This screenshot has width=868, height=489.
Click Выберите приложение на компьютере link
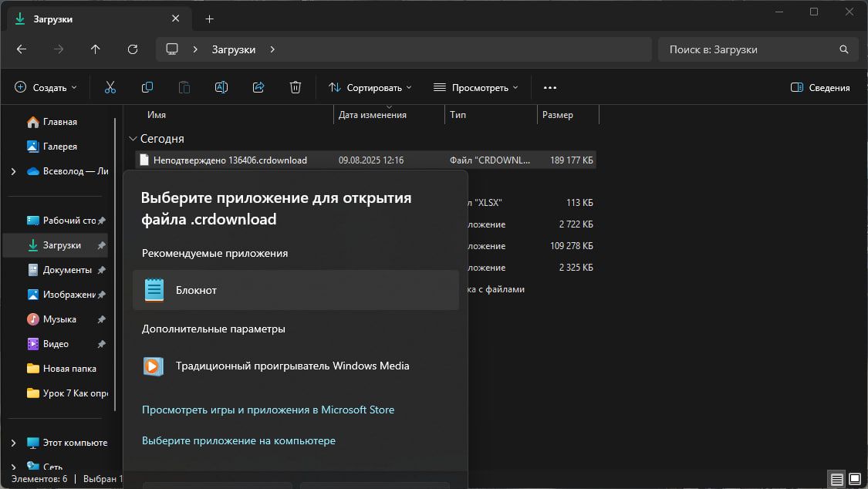tap(238, 441)
